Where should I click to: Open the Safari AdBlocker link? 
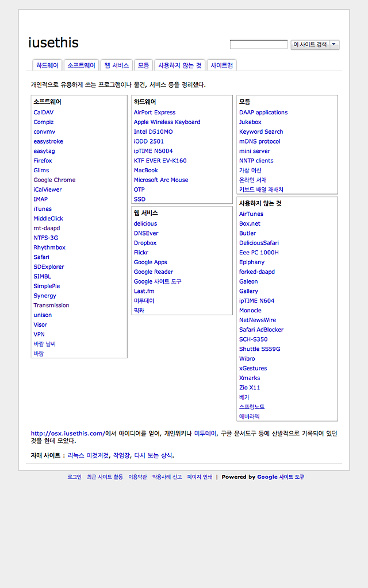tap(262, 330)
